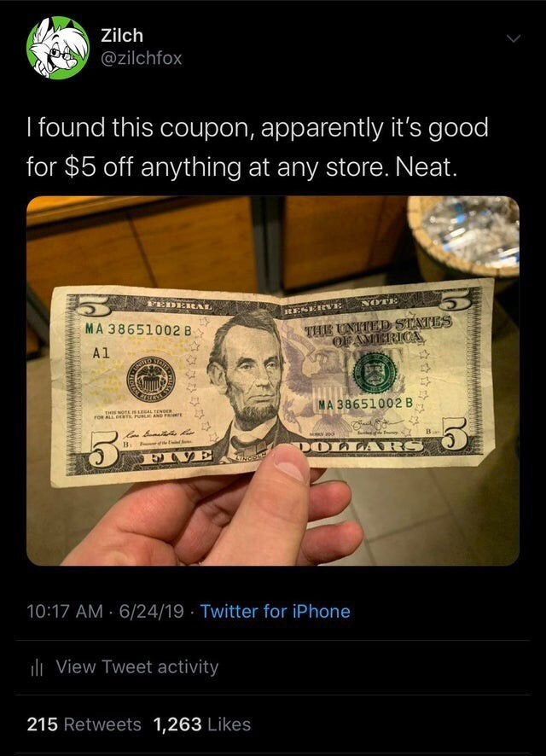546x756 pixels.
Task: Open the Twitter for iPhone source link
Action: 276,611
